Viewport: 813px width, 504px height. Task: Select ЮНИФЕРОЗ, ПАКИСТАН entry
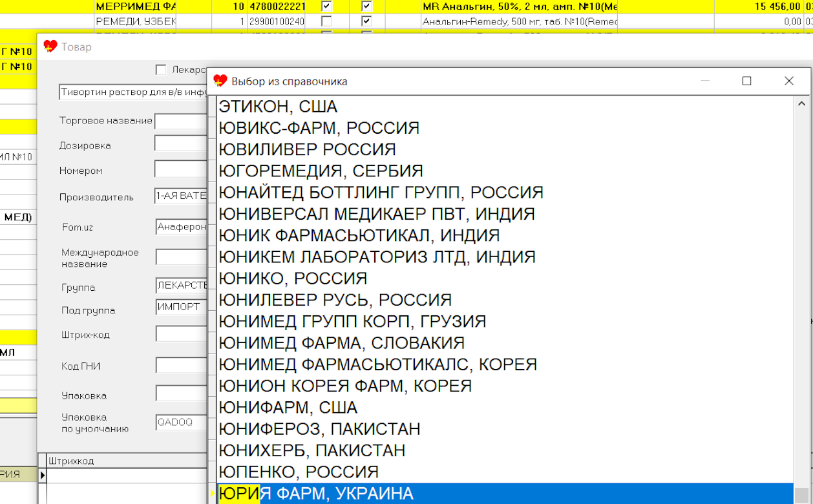[x=505, y=429]
